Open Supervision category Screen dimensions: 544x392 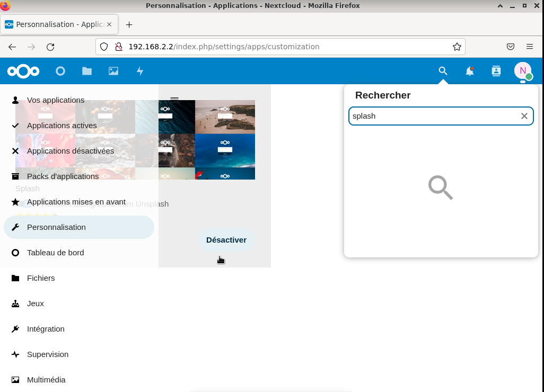79,354
